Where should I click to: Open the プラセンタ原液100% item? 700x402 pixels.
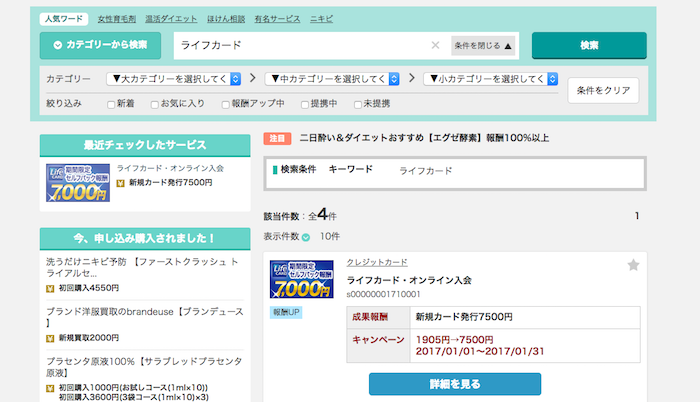144,367
